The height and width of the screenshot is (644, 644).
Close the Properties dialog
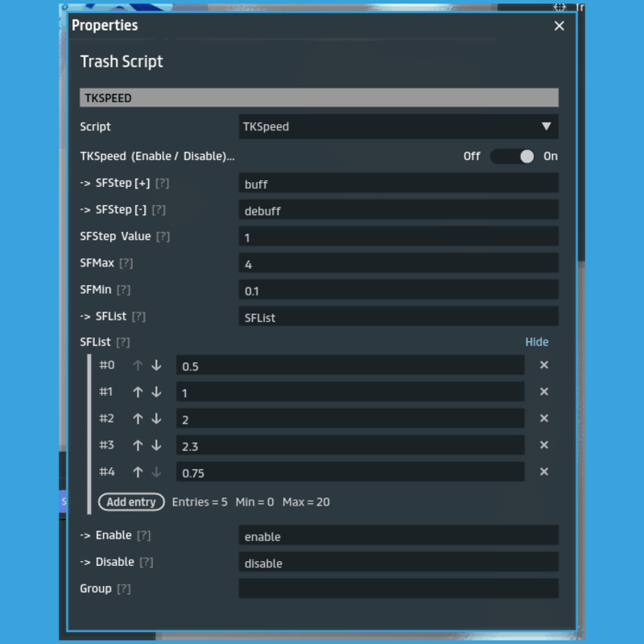pos(559,26)
